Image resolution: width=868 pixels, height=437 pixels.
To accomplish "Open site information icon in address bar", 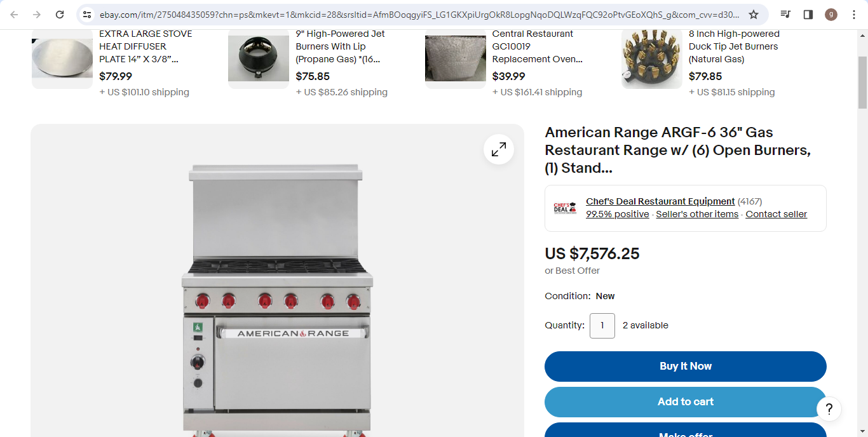I will point(87,15).
